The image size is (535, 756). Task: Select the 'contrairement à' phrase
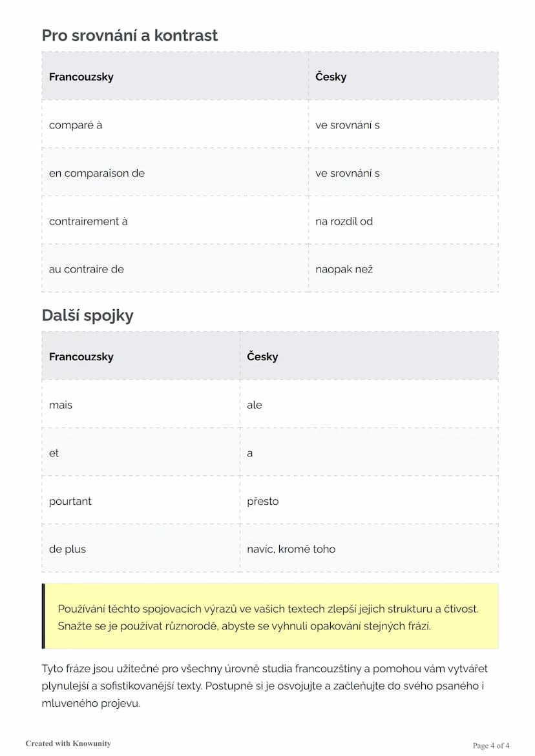point(89,221)
